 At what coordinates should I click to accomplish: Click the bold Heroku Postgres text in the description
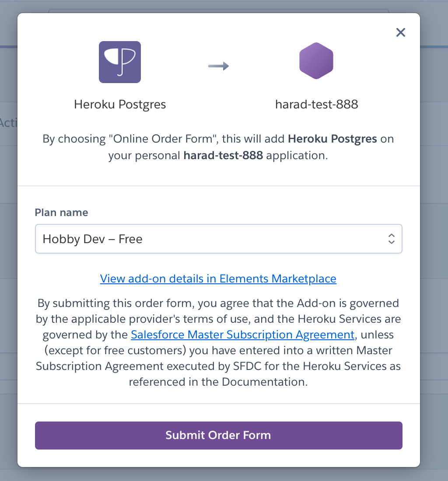[x=332, y=139]
